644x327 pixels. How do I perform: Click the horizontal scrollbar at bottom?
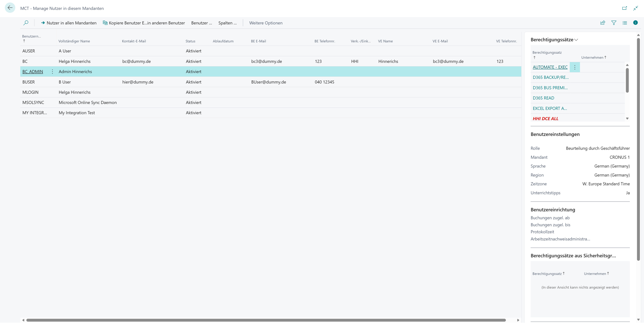coord(266,320)
